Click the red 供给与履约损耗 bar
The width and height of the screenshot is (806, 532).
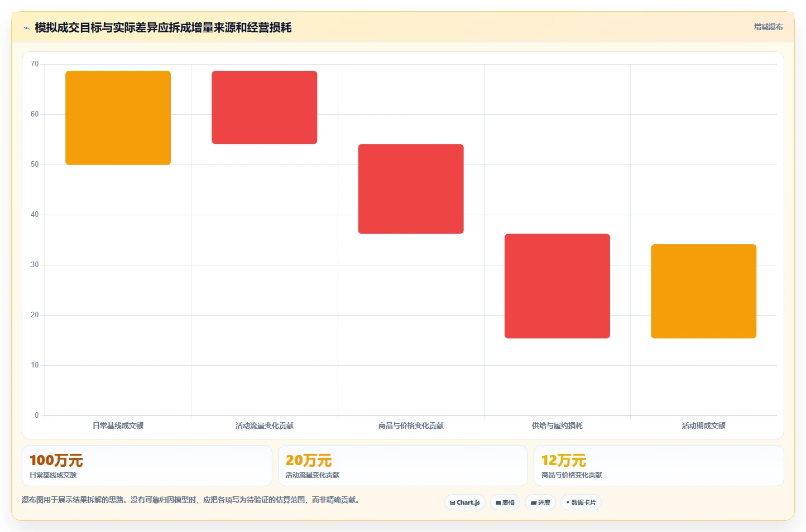click(557, 286)
